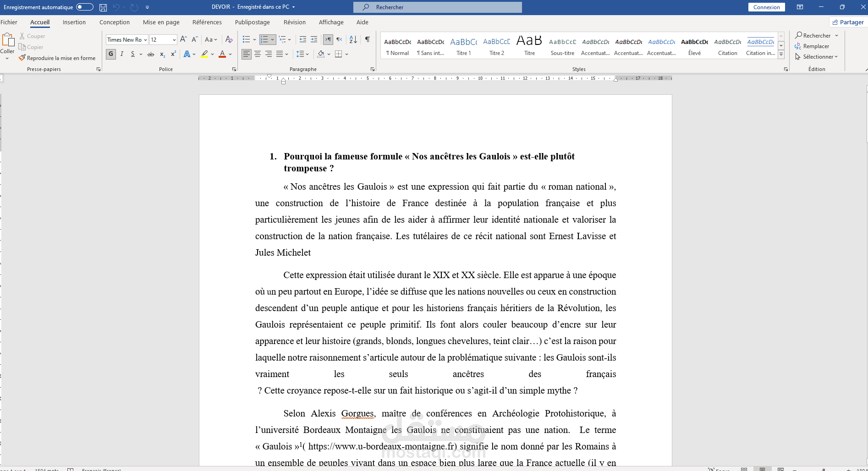Toggle Enregistrement automatique switch

point(85,7)
